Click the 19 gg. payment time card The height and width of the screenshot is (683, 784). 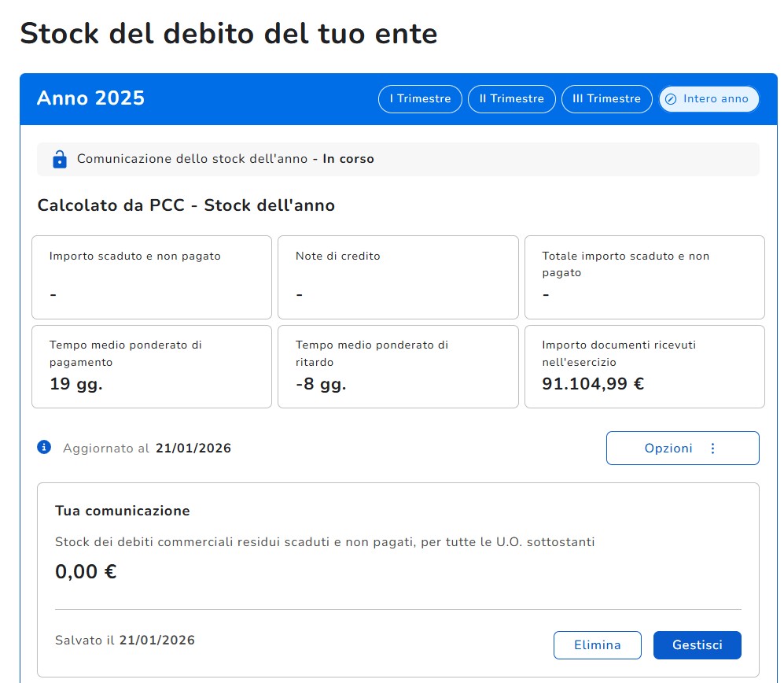152,367
